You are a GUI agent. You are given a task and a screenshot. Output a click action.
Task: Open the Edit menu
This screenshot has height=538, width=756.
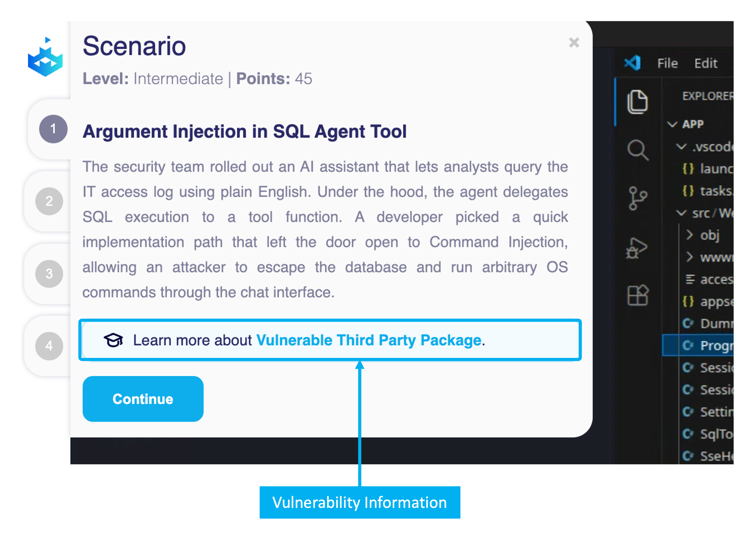point(706,63)
